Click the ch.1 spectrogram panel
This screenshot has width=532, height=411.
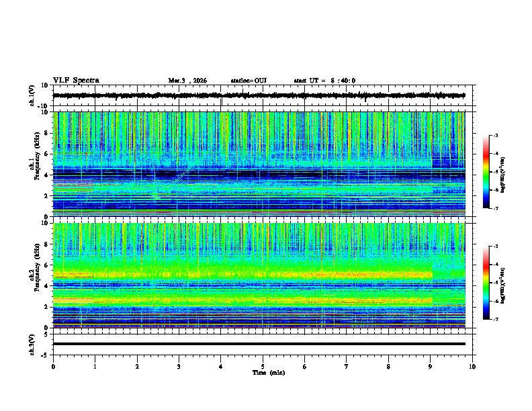[259, 164]
